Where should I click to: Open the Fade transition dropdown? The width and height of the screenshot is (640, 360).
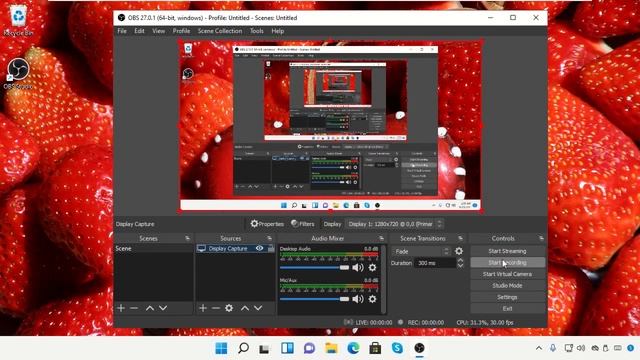(x=421, y=251)
